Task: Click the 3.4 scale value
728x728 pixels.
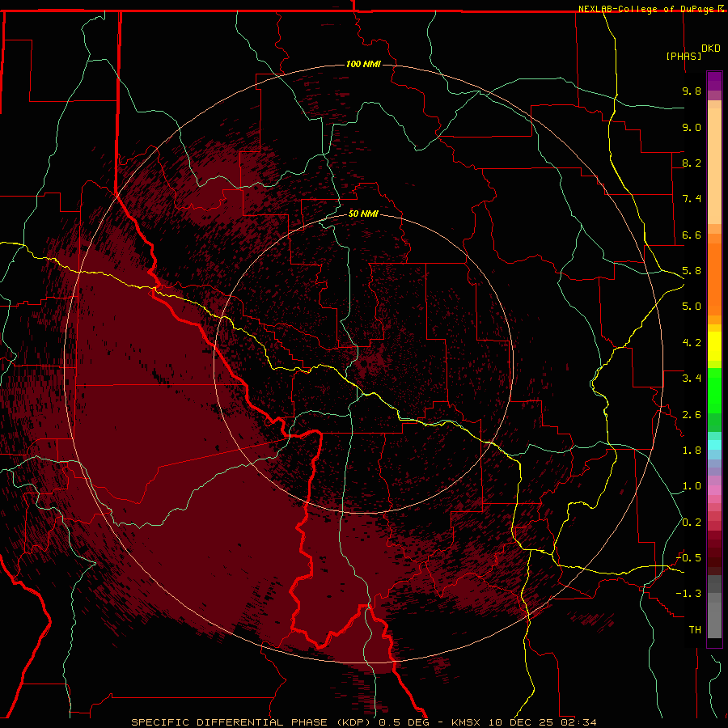Action: 692,379
